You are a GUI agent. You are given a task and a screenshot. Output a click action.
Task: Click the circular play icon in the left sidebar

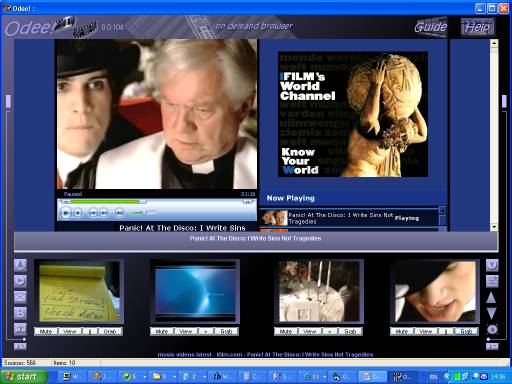coord(20,281)
